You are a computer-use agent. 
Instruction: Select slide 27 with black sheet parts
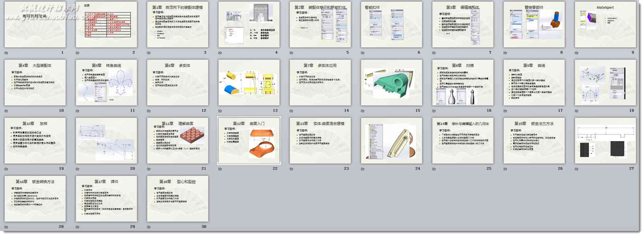click(605, 140)
